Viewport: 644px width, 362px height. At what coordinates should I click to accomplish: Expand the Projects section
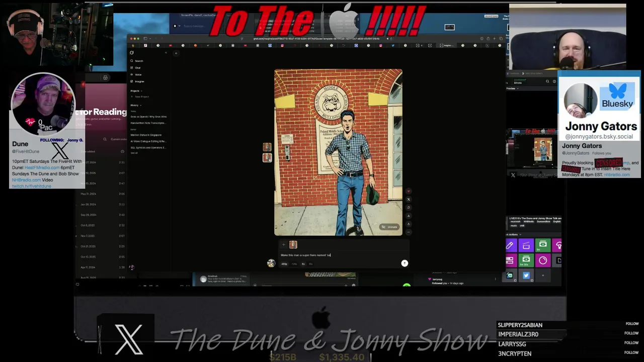point(136,91)
